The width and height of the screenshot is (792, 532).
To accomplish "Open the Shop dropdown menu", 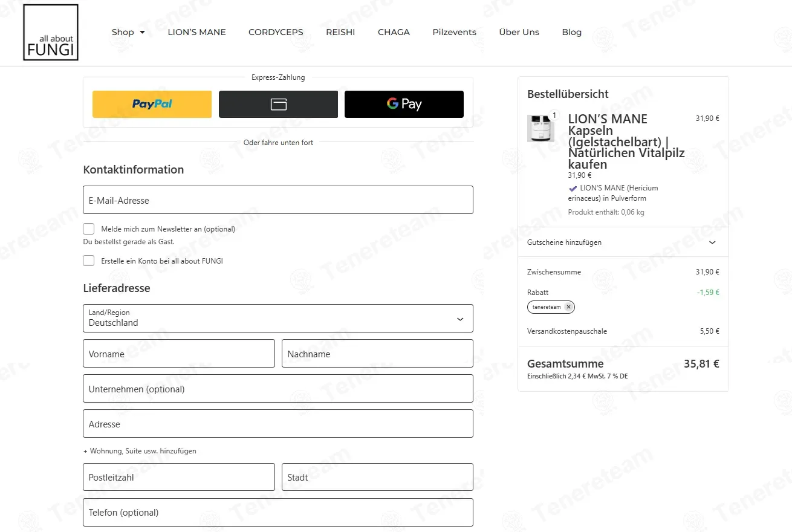I will pyautogui.click(x=128, y=32).
